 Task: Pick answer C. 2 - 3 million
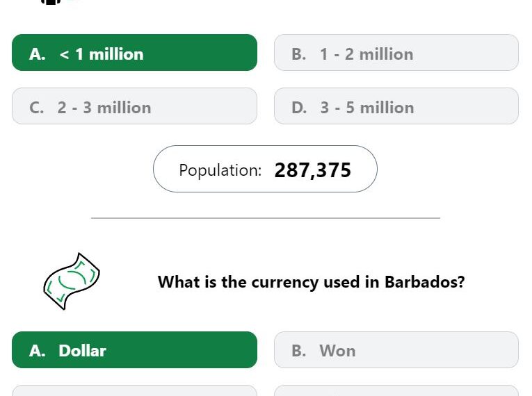pyautogui.click(x=134, y=106)
